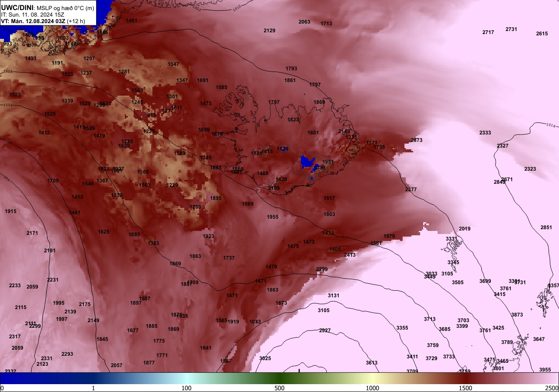Click the '1500' label on the color scale
This screenshot has width=559, height=392.
pyautogui.click(x=466, y=388)
